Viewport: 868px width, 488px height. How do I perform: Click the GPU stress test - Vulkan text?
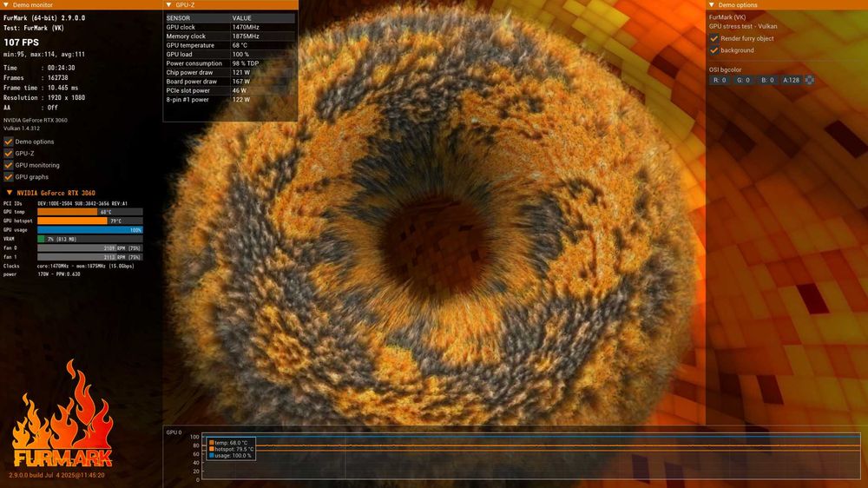743,26
